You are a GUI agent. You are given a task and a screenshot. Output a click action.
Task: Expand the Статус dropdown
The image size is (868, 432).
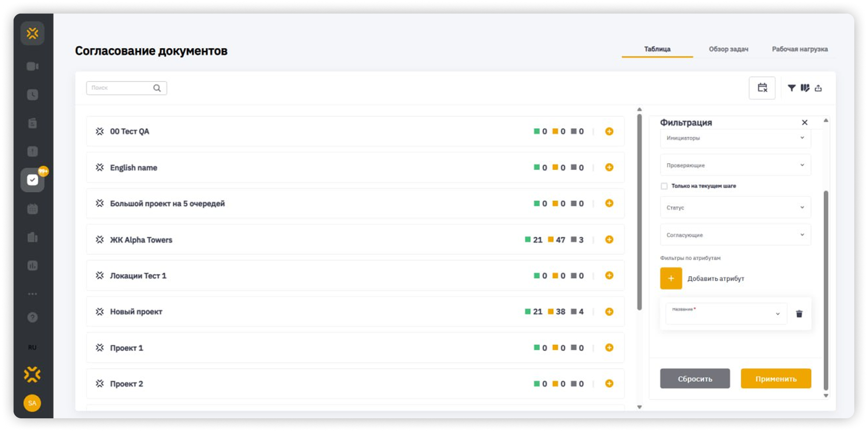[x=735, y=208]
